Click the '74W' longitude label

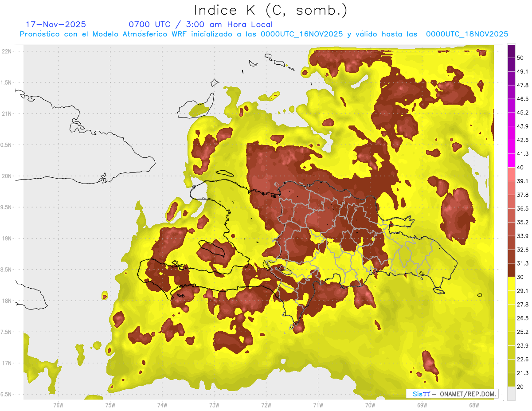coord(162,405)
